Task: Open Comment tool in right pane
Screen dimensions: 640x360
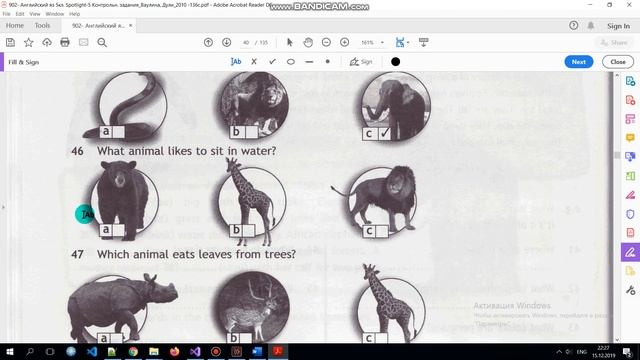Action: click(630, 138)
